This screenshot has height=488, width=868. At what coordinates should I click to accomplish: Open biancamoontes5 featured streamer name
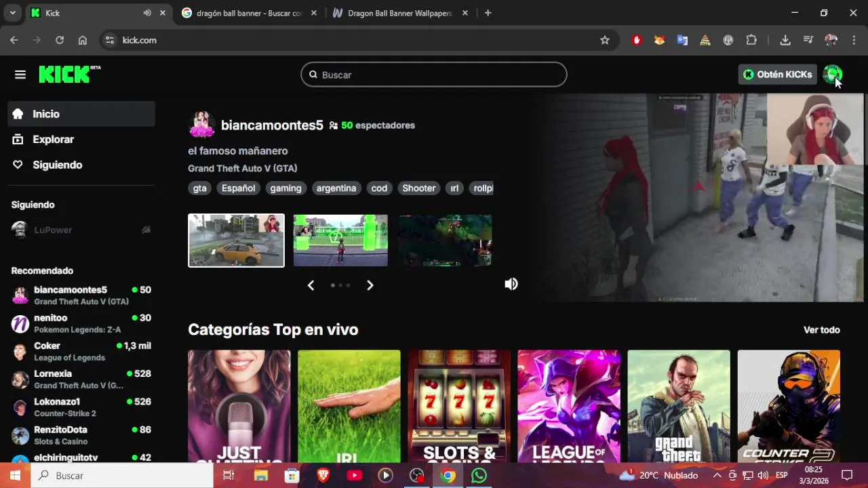[x=272, y=125]
